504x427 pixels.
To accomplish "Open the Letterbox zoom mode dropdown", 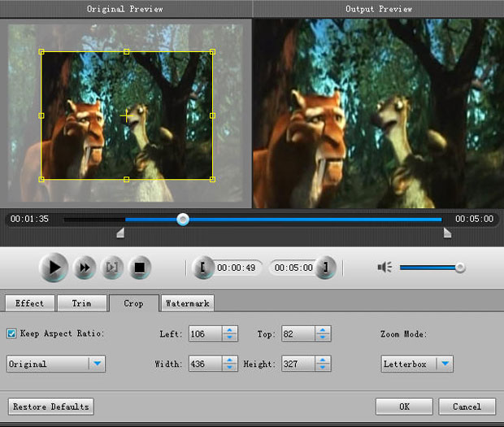I will click(417, 364).
